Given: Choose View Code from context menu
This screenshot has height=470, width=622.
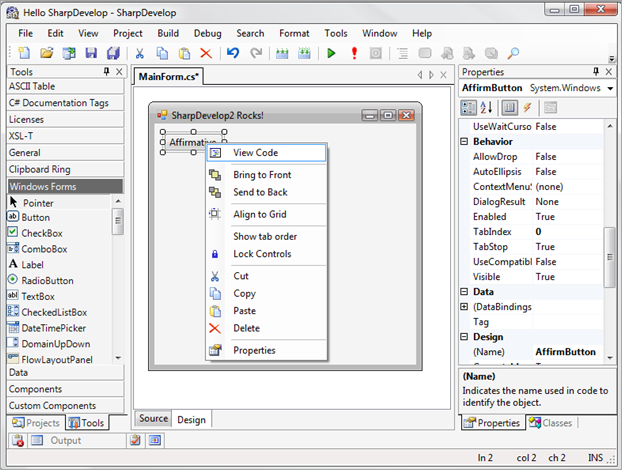Looking at the screenshot, I should 255,153.
